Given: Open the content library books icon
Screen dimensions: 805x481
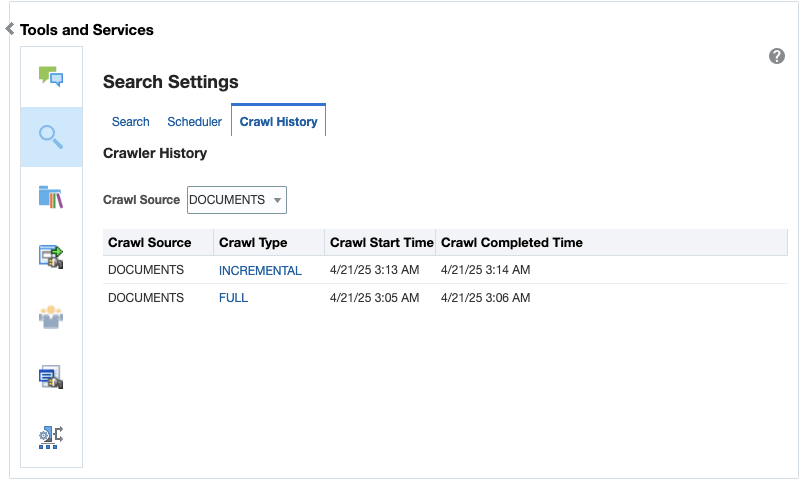Looking at the screenshot, I should coord(51,197).
